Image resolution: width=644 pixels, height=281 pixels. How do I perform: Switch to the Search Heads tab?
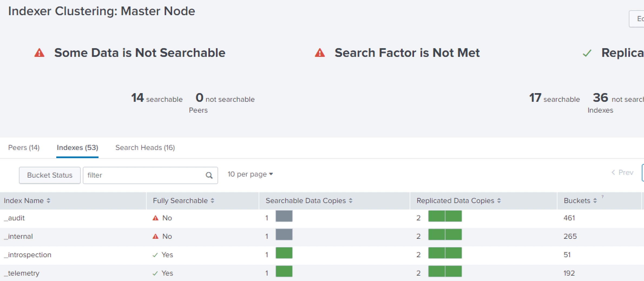(x=145, y=148)
